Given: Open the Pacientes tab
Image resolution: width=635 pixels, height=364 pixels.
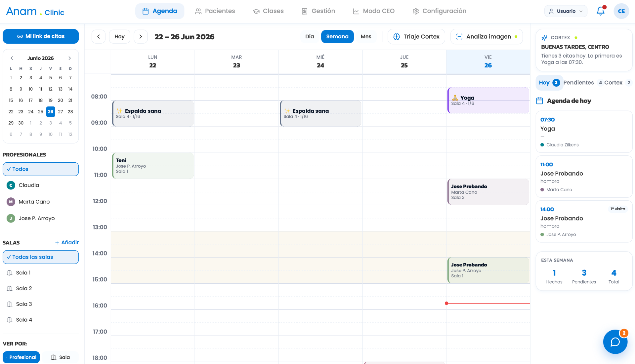Looking at the screenshot, I should [215, 11].
